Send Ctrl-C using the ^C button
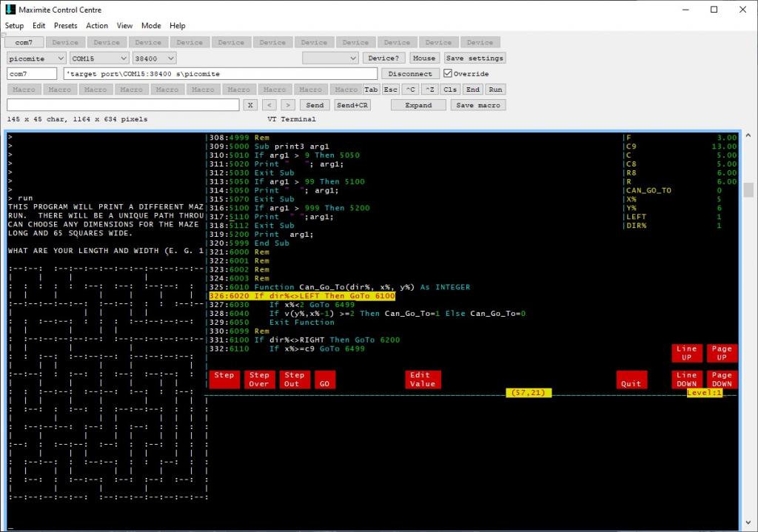The height and width of the screenshot is (532, 758). pos(410,90)
